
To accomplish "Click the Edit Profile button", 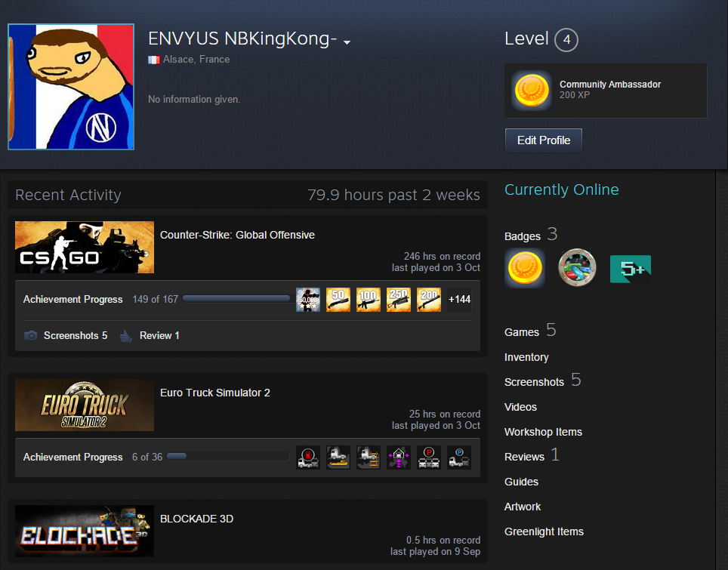I will tap(544, 140).
